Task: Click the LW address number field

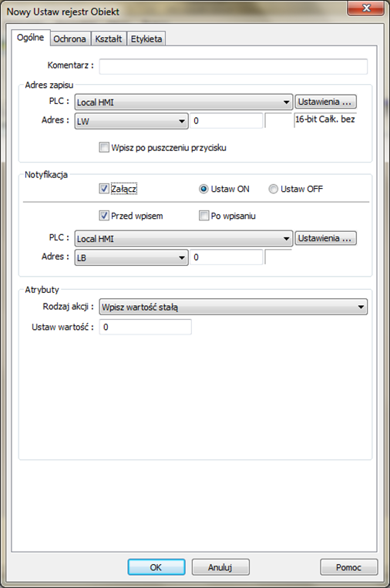Action: pos(226,121)
